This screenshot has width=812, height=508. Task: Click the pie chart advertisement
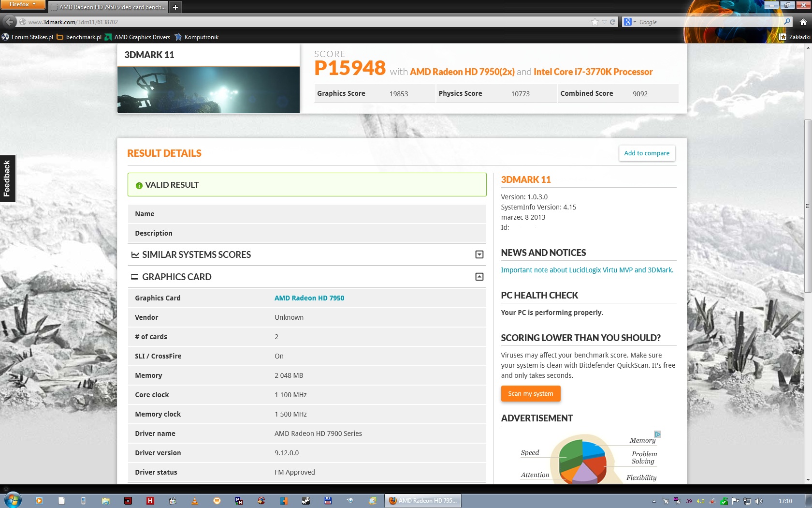pos(588,457)
